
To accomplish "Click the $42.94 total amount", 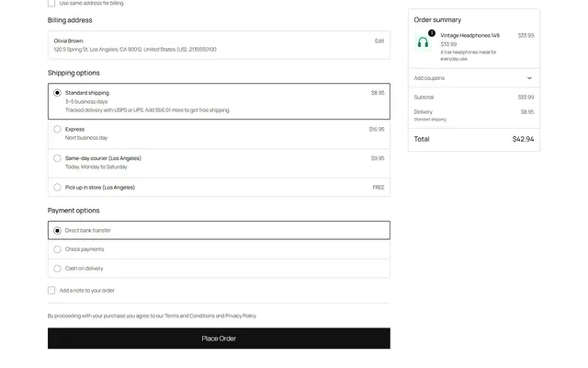I will 523,139.
